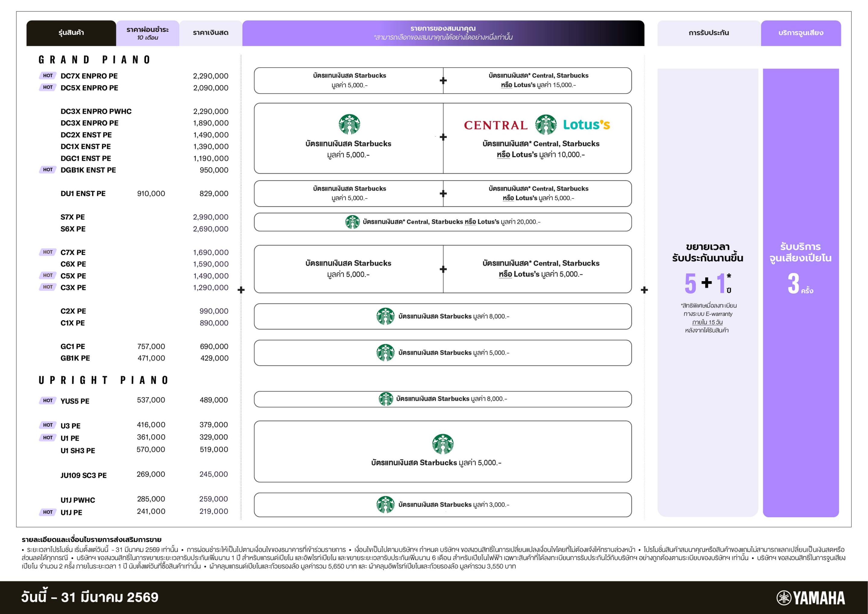
Task: Click Starbucks logo beside Central logo
Action: (546, 125)
